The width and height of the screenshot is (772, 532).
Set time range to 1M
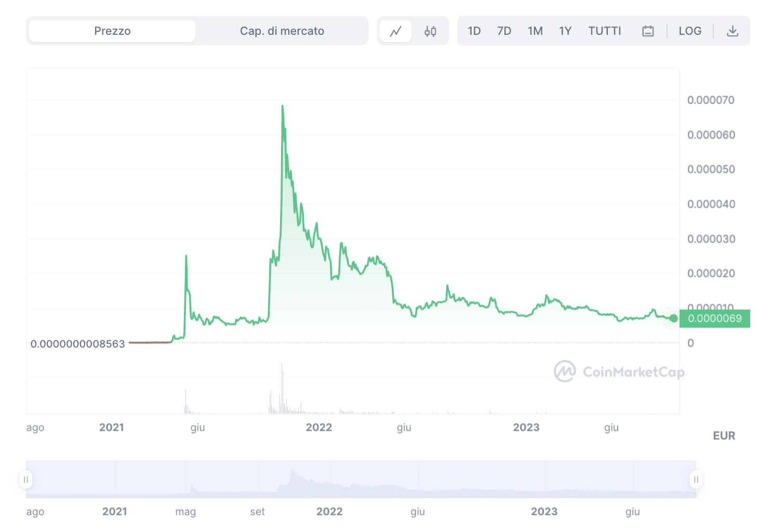(535, 31)
